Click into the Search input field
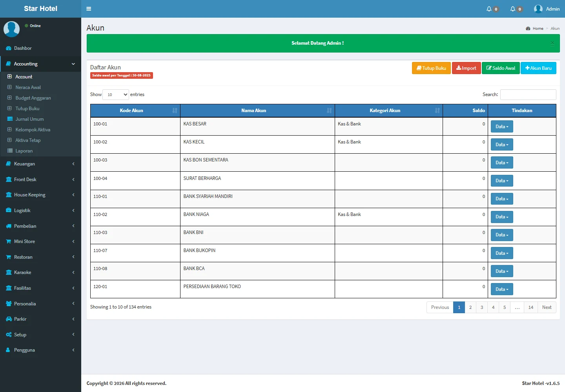This screenshot has width=565, height=392. click(x=528, y=94)
